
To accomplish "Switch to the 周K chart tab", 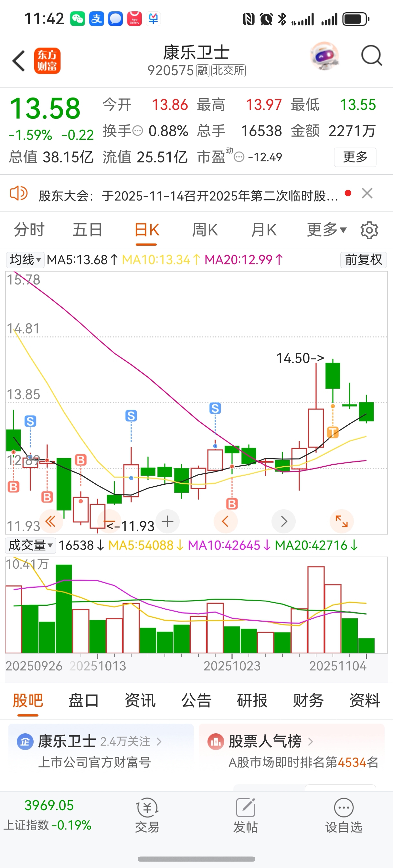I will pyautogui.click(x=205, y=230).
